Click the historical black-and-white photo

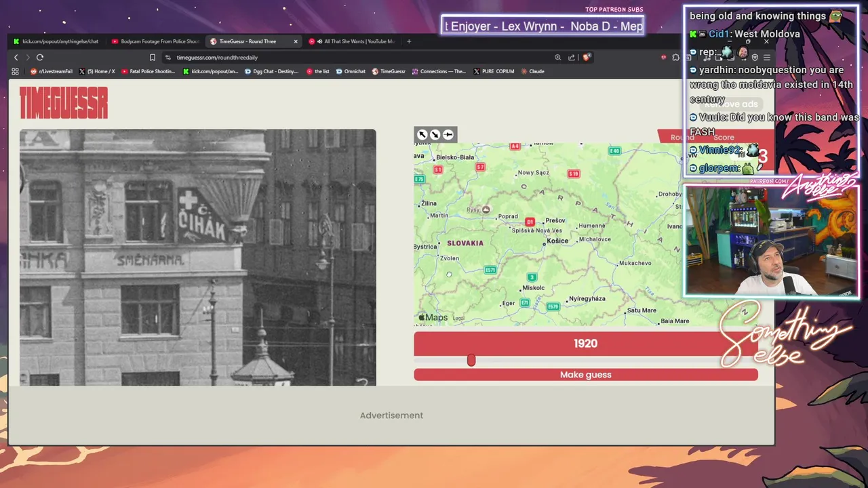tap(197, 258)
